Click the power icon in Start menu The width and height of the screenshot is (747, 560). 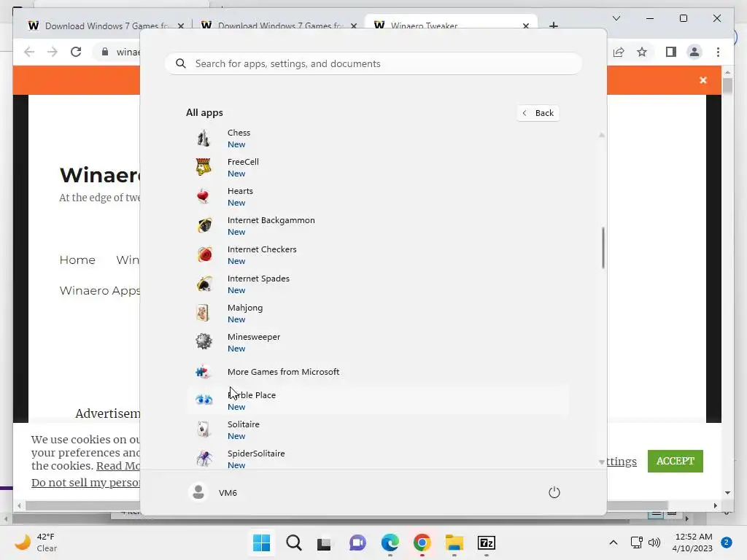pos(554,492)
